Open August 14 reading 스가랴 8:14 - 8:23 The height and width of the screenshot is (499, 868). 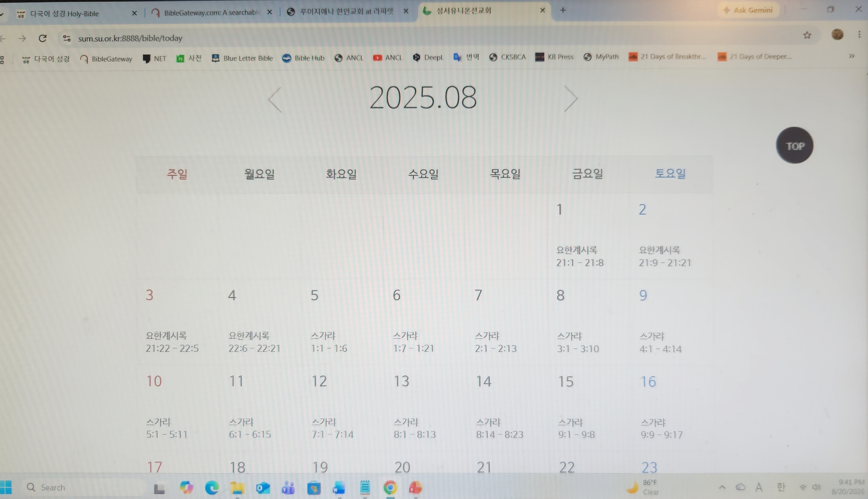(500, 428)
